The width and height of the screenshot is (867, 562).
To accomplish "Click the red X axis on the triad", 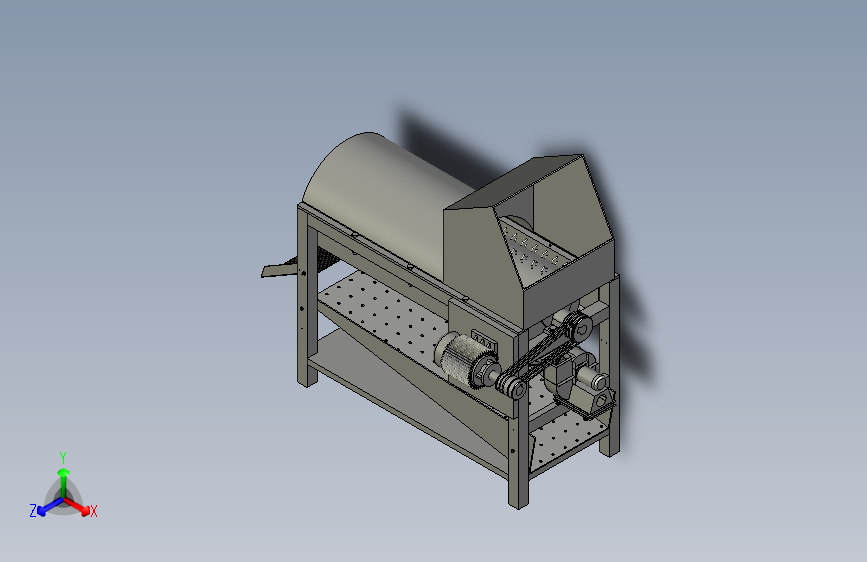I will click(77, 506).
